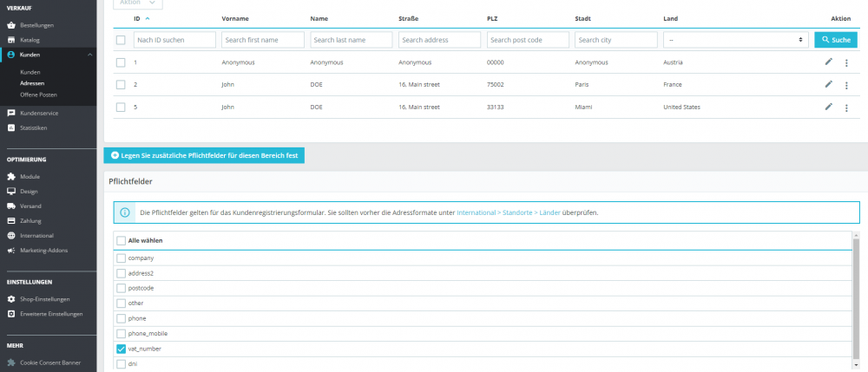This screenshot has width=868, height=372.
Task: Click the Kundenservice chat icon
Action: click(x=10, y=113)
